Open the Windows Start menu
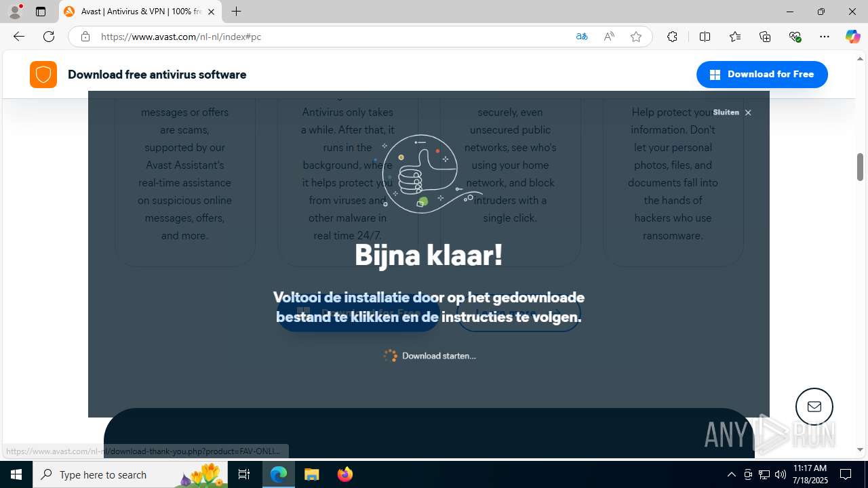The height and width of the screenshot is (488, 868). coord(16,474)
